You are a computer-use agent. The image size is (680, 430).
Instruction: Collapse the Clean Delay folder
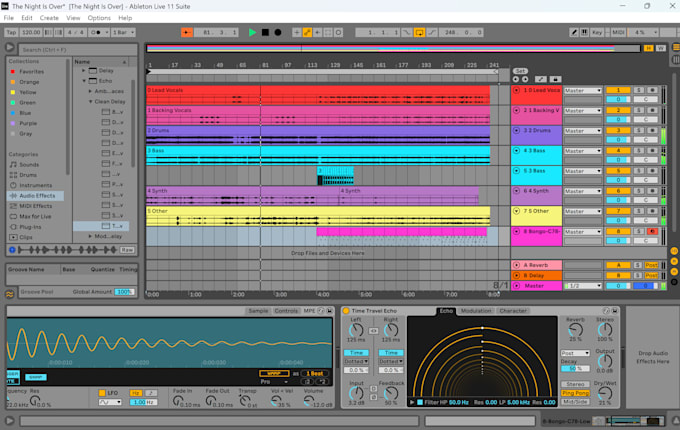point(90,102)
